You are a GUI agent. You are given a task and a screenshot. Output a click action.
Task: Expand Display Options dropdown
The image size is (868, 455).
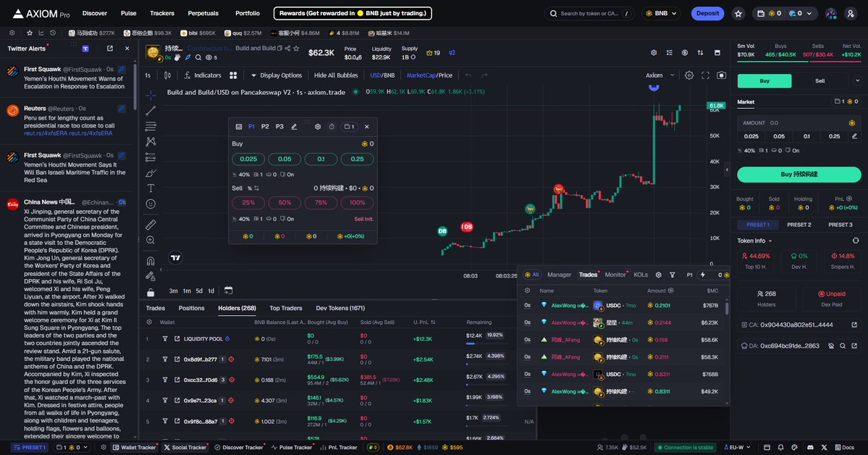pos(277,75)
